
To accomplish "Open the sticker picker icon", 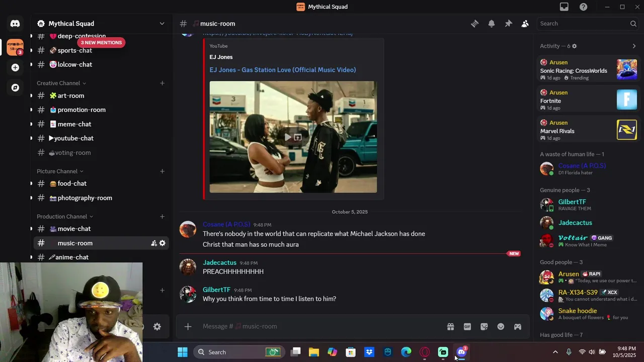I will pyautogui.click(x=484, y=326).
